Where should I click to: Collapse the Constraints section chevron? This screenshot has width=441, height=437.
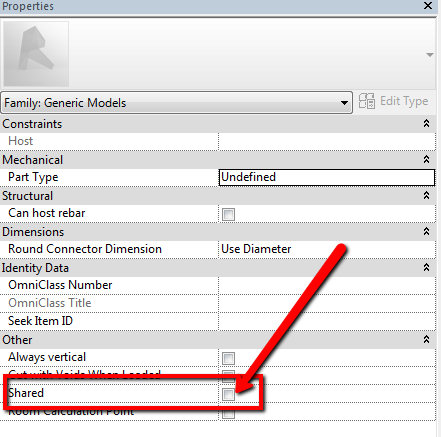(426, 124)
